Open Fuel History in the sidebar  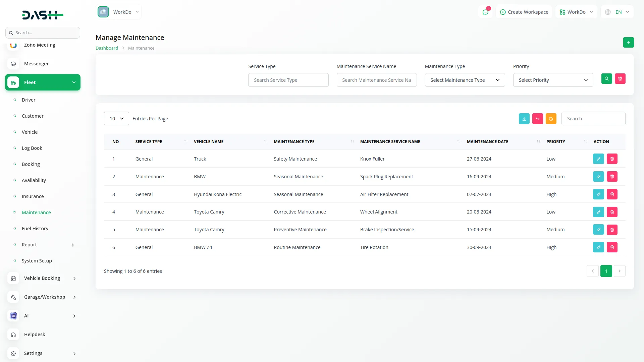coord(35,229)
